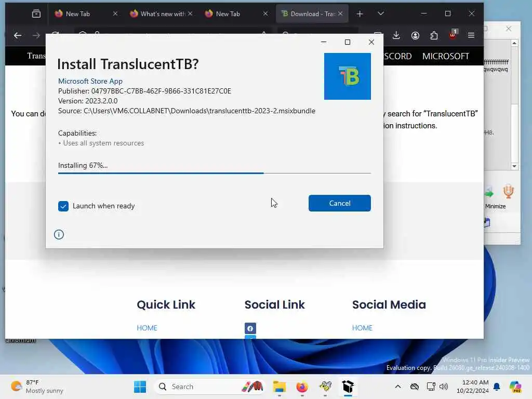Open the volume tray icon
The width and height of the screenshot is (532, 399).
pos(444,387)
